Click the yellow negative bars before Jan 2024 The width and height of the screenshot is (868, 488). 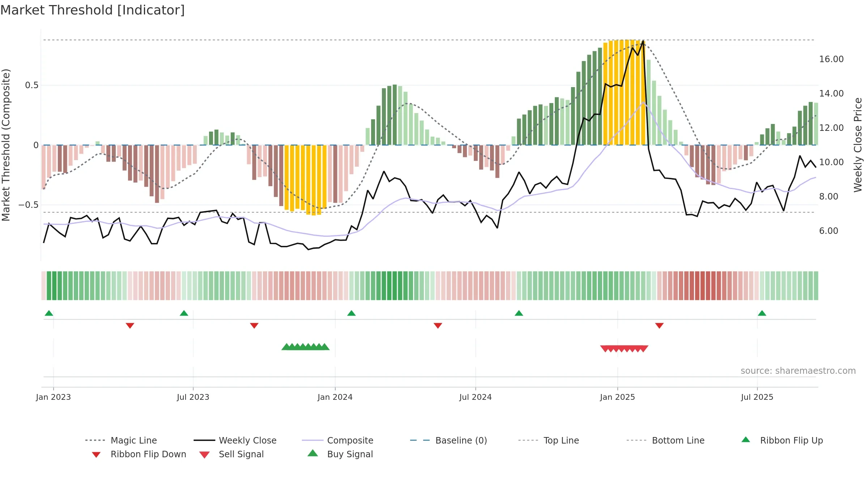[x=306, y=180]
